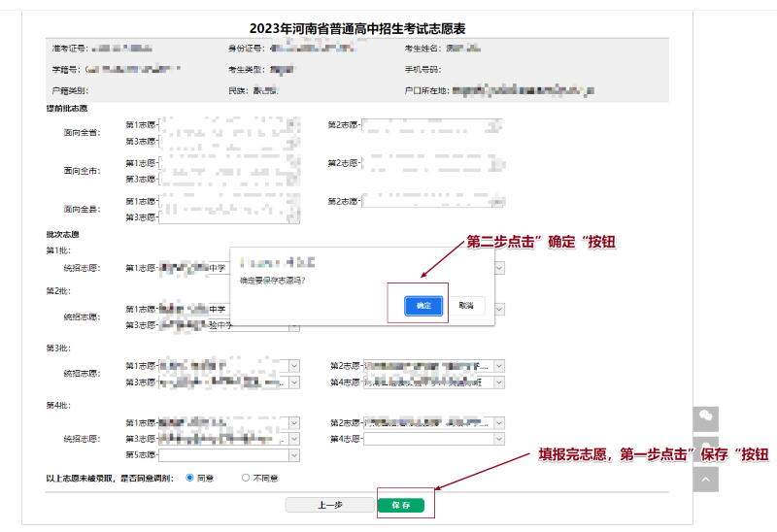Open 面向全市 第1志愿 dropdown
The width and height of the screenshot is (777, 532).
point(229,163)
